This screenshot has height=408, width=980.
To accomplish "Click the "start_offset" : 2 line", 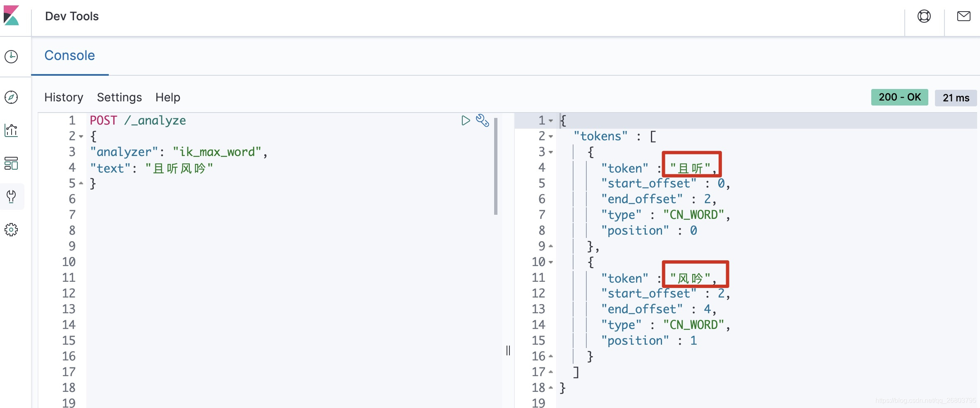I will click(x=665, y=293).
